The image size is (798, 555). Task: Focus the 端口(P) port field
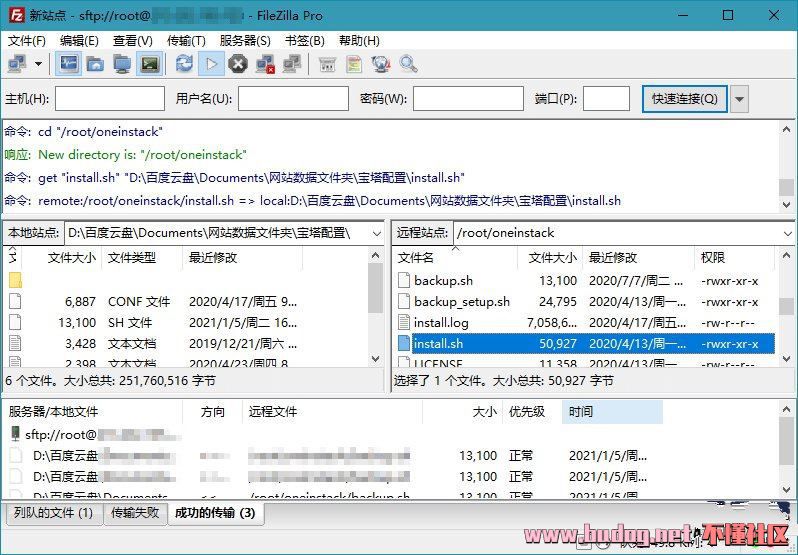(606, 98)
